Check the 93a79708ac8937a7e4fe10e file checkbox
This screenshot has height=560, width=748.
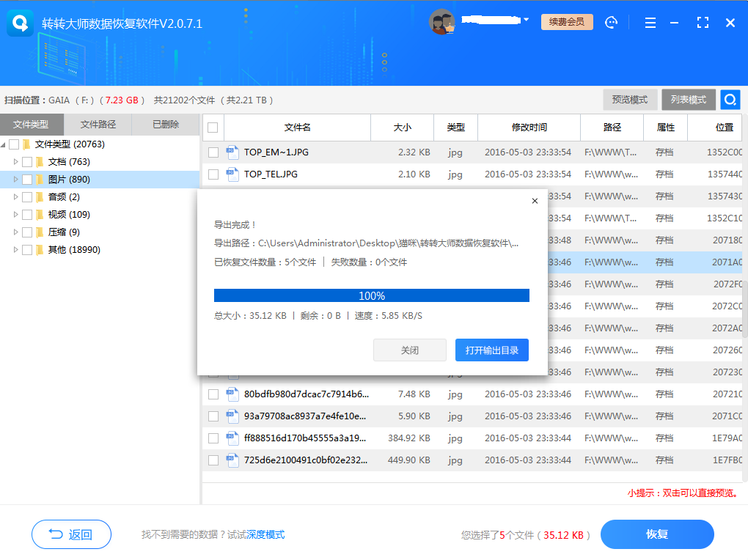point(213,416)
